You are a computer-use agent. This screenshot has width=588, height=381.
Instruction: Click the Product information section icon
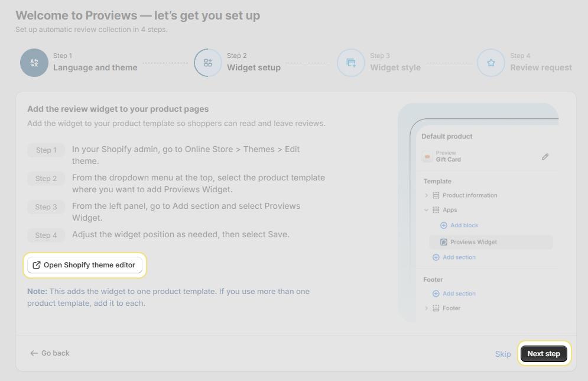(436, 195)
